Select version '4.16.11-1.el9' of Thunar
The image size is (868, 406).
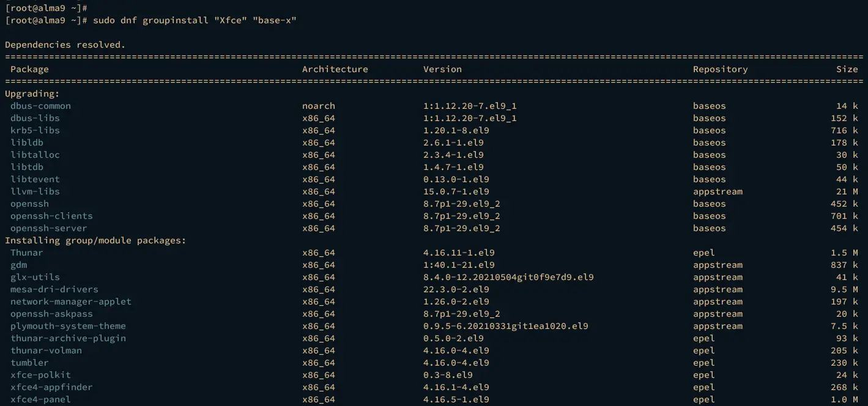click(459, 253)
